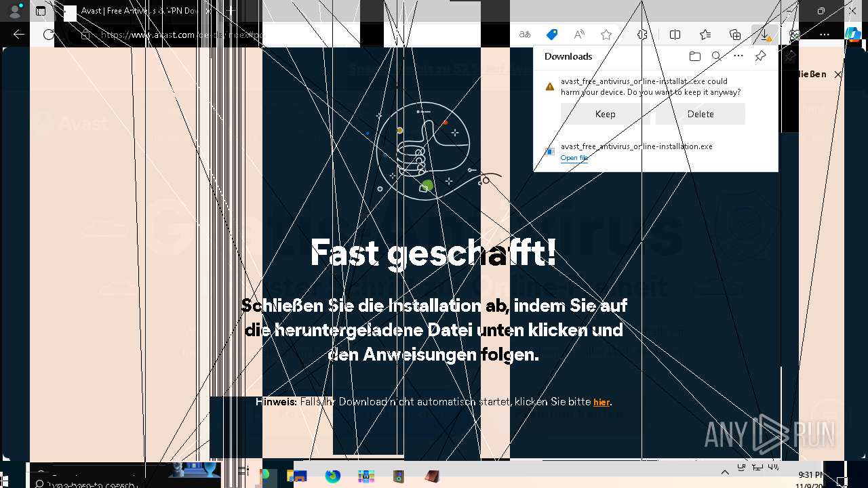The image size is (868, 488).
Task: Open the Edge profile avatar
Action: pyautogui.click(x=14, y=11)
